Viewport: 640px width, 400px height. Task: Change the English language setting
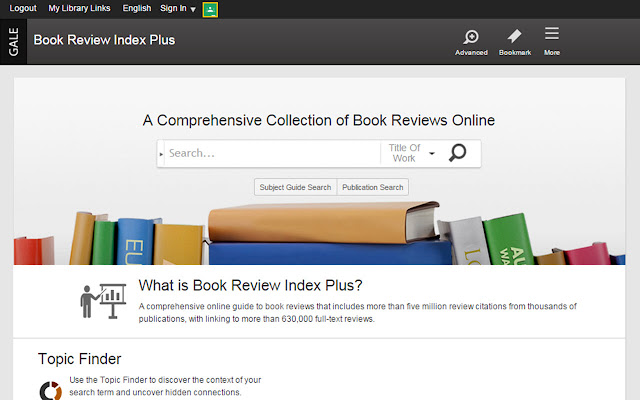click(x=137, y=8)
